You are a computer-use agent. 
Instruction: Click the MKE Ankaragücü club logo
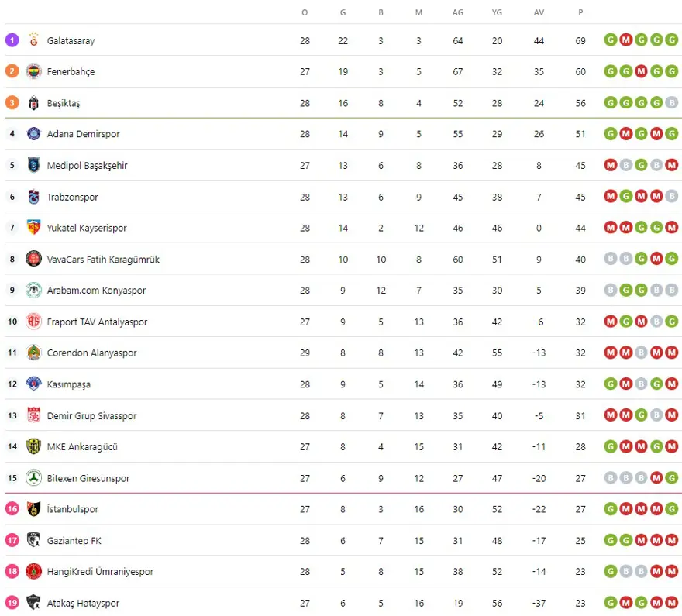33,446
